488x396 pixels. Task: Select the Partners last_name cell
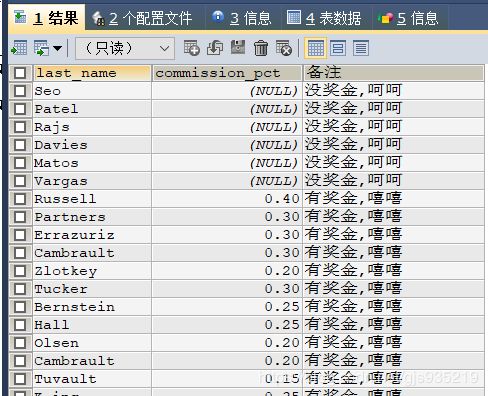pyautogui.click(x=92, y=217)
